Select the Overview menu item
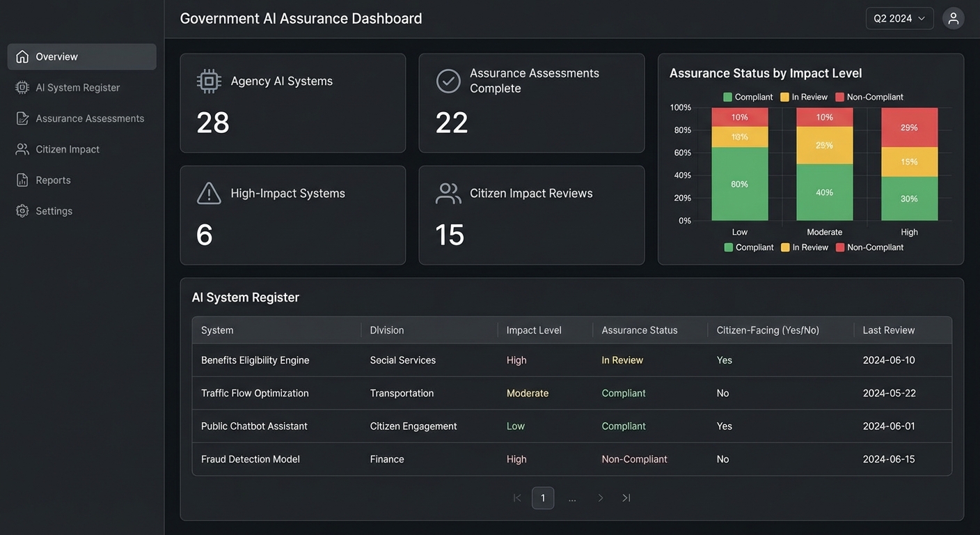This screenshot has height=535, width=980. (x=57, y=56)
